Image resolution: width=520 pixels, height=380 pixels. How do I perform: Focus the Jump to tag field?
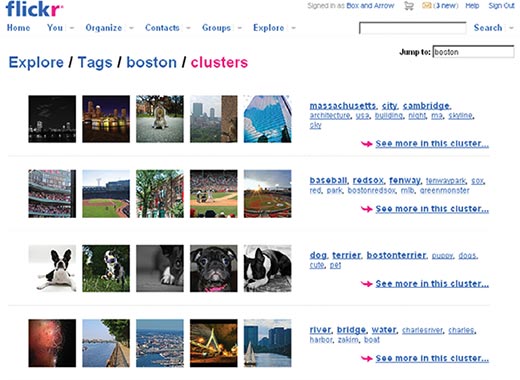(x=473, y=52)
